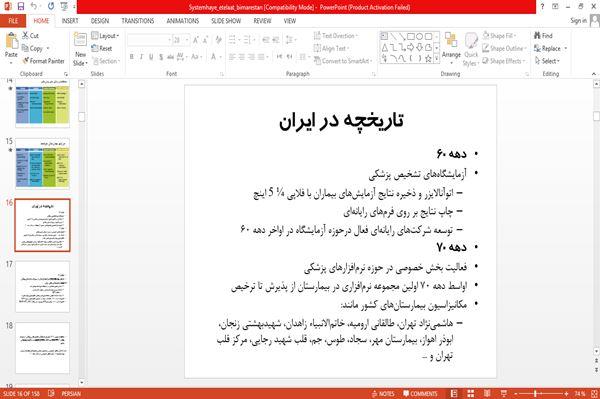Switch to the ANIMATIONS tab
The height and width of the screenshot is (399, 600).
click(x=183, y=21)
